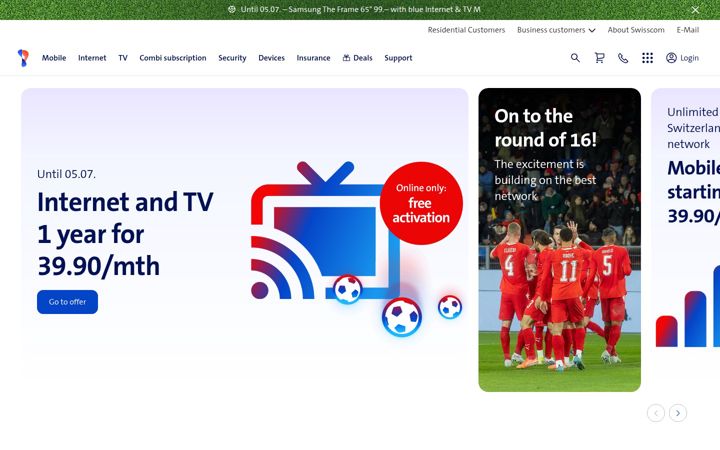
Task: Open the Internet menu
Action: point(92,58)
